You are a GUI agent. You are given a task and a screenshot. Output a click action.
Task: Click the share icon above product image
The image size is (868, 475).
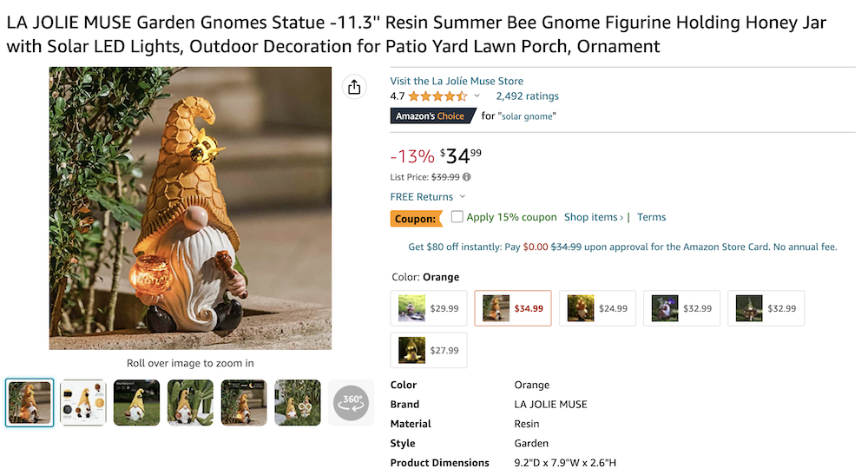tap(353, 87)
